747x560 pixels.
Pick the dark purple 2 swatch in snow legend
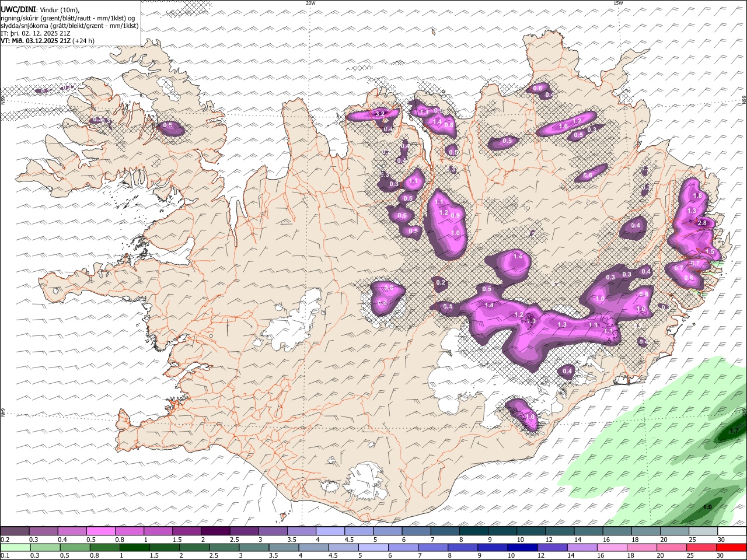[215, 531]
